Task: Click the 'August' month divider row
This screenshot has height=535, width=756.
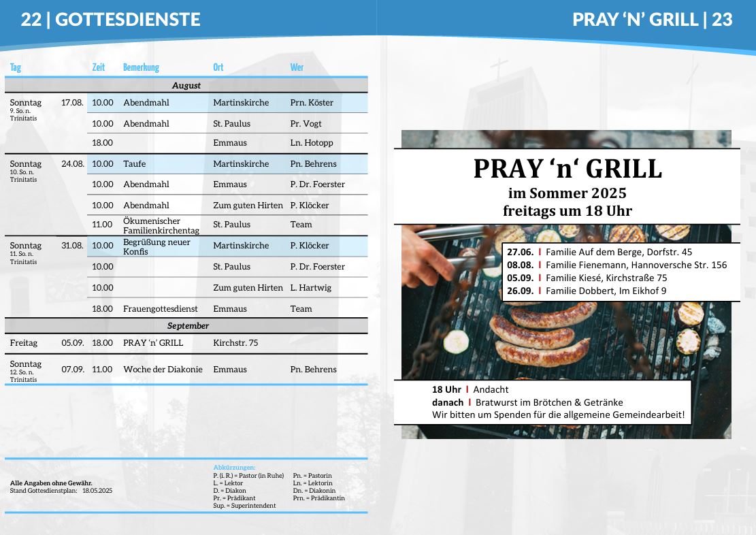Action: coord(186,85)
